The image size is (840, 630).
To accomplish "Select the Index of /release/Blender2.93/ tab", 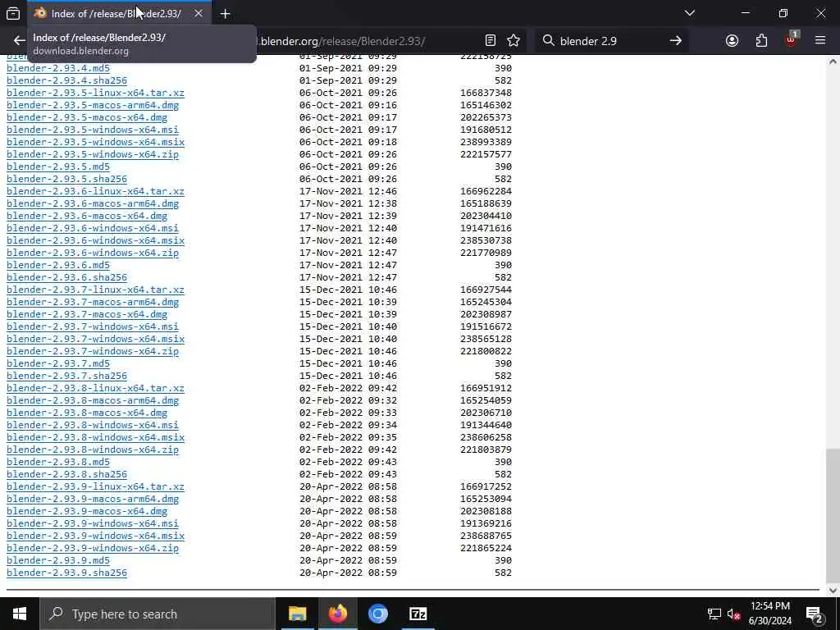I will click(x=119, y=14).
